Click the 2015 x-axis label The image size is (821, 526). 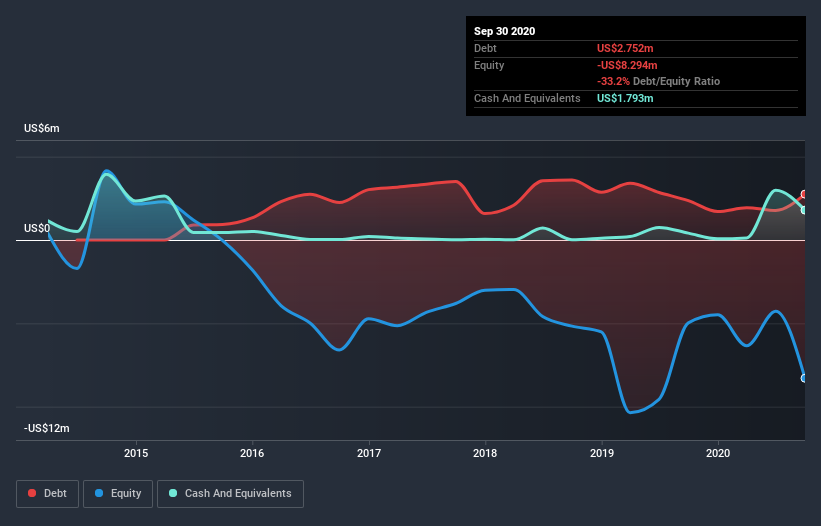[136, 453]
